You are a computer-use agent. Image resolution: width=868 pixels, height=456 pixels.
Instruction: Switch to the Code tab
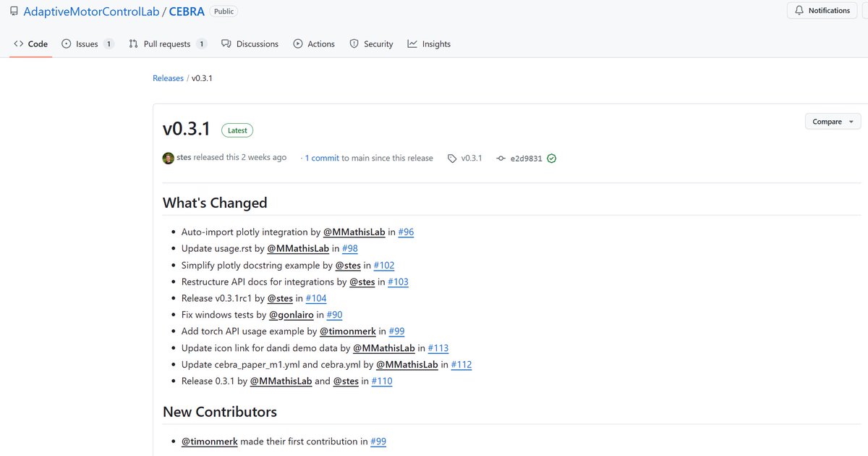pyautogui.click(x=30, y=44)
